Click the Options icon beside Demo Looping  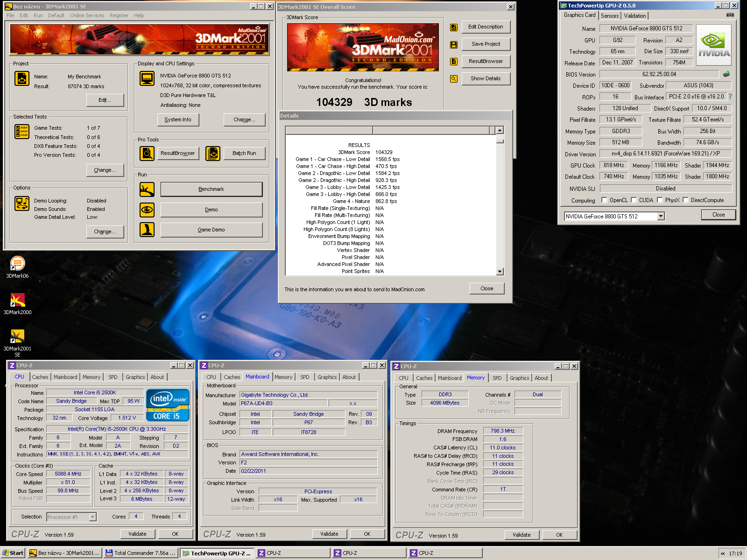click(22, 203)
